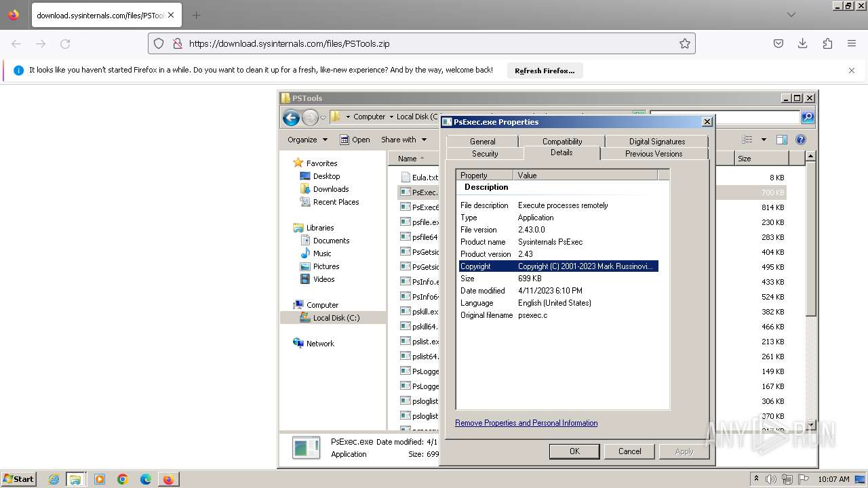Switch to the Digital Signatures tab

[656, 142]
